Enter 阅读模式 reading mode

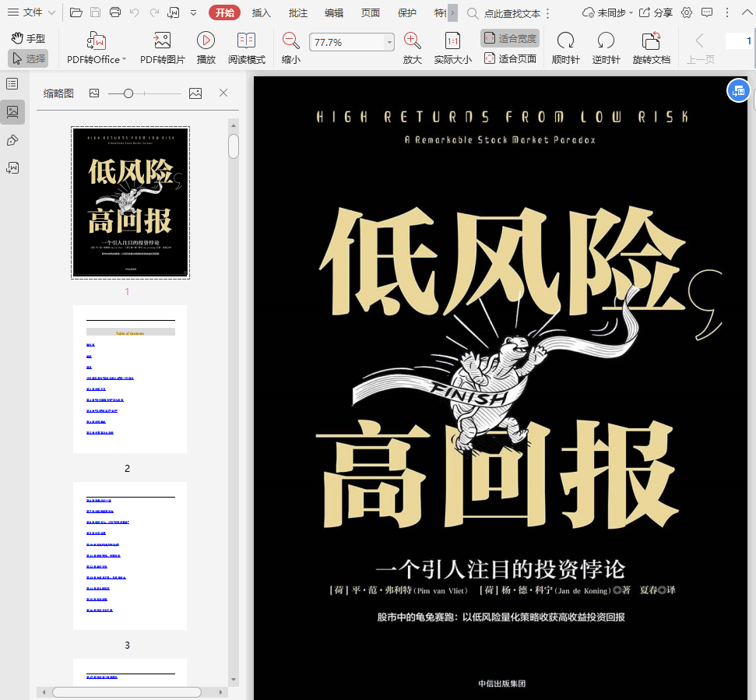(x=246, y=41)
